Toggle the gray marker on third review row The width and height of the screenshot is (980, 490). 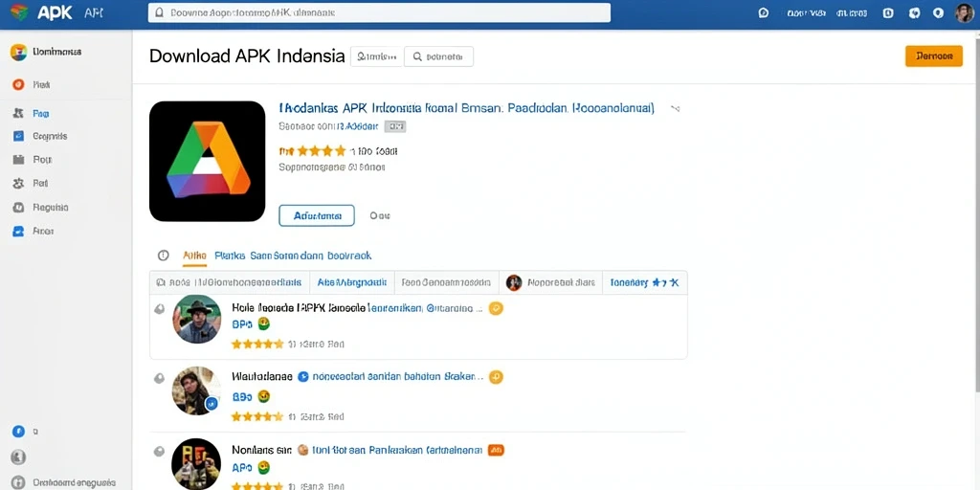point(160,450)
